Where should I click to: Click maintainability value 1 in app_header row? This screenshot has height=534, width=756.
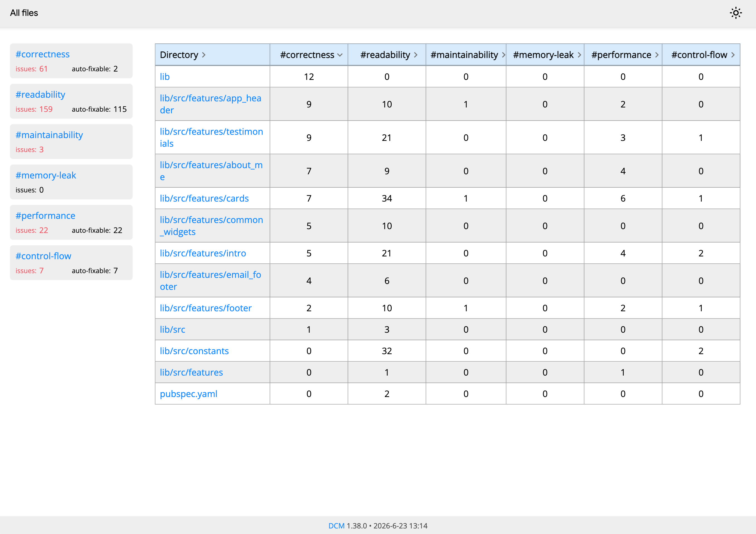466,104
